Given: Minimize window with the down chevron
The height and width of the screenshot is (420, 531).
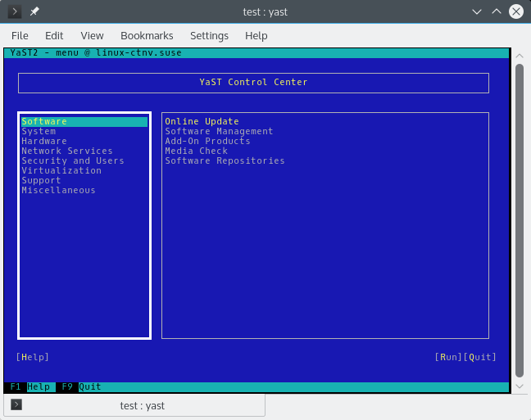Looking at the screenshot, I should (477, 11).
